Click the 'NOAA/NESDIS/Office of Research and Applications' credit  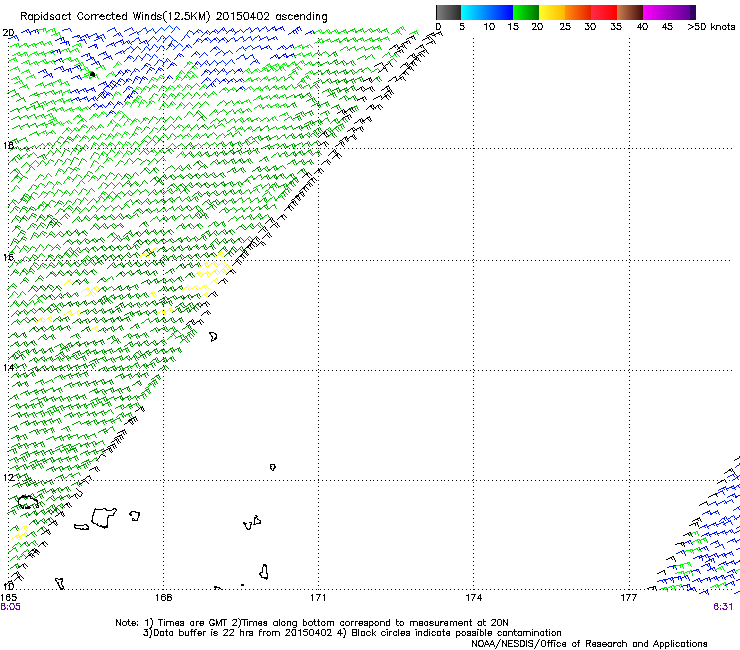(x=589, y=644)
